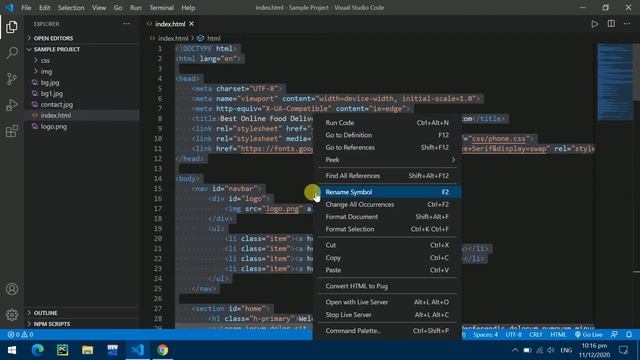Open the Selection menu

point(71,8)
